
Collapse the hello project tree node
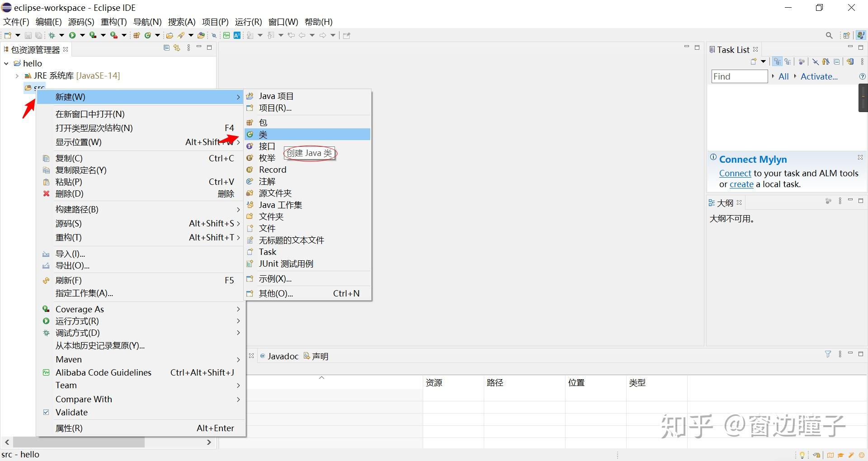tap(6, 63)
